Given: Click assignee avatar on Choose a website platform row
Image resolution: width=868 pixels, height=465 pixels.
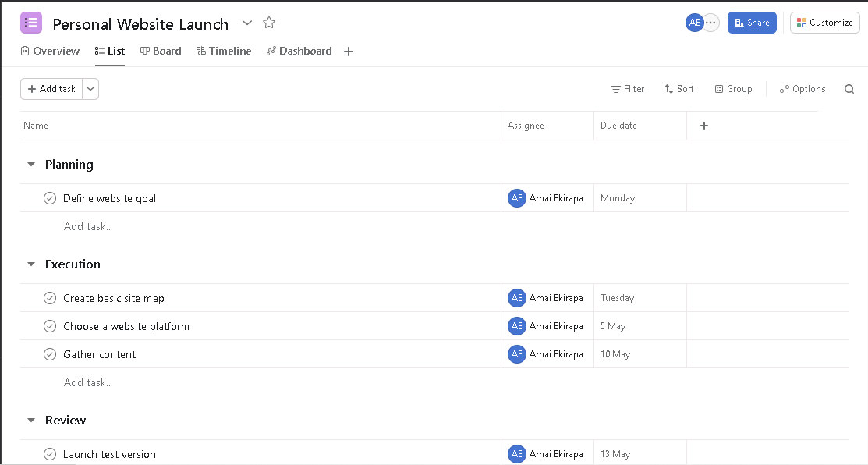Looking at the screenshot, I should coord(516,326).
